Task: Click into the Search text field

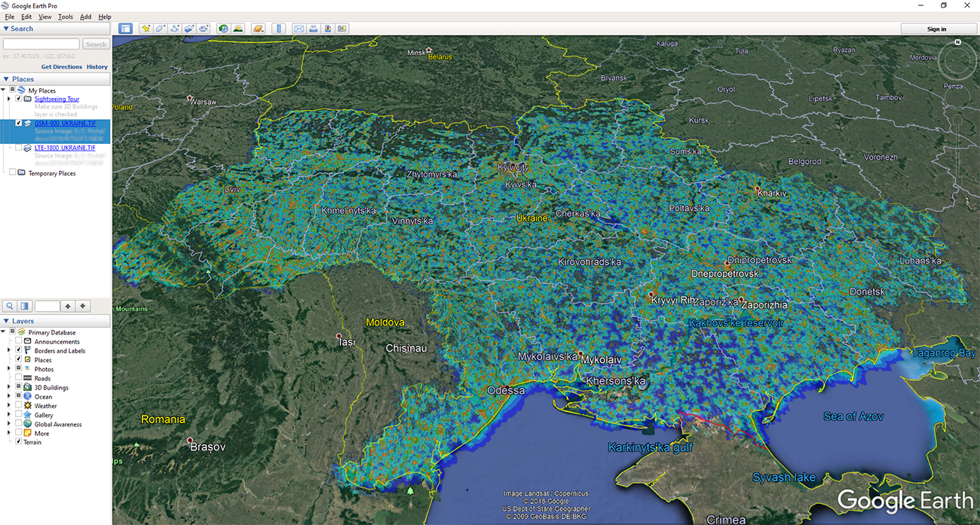Action: 41,44
